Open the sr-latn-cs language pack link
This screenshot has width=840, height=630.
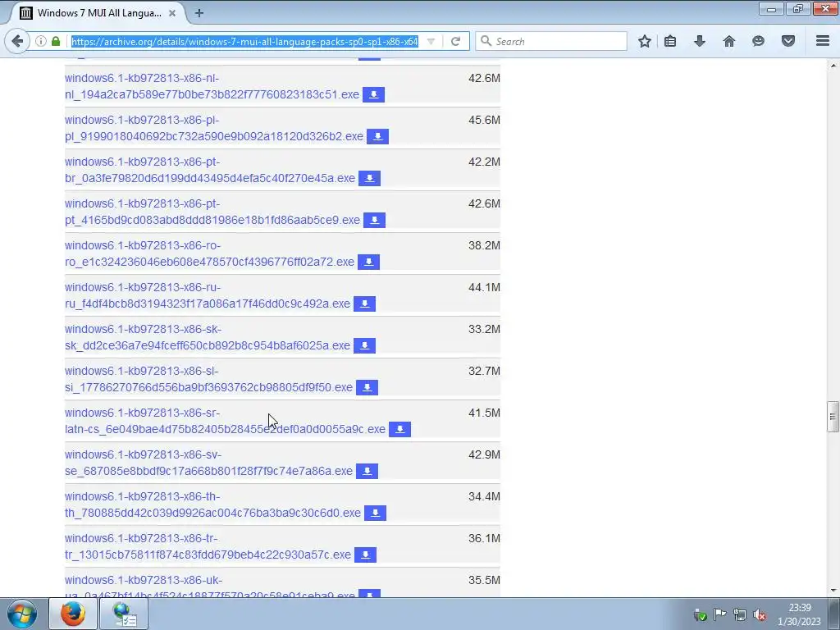[x=225, y=421]
